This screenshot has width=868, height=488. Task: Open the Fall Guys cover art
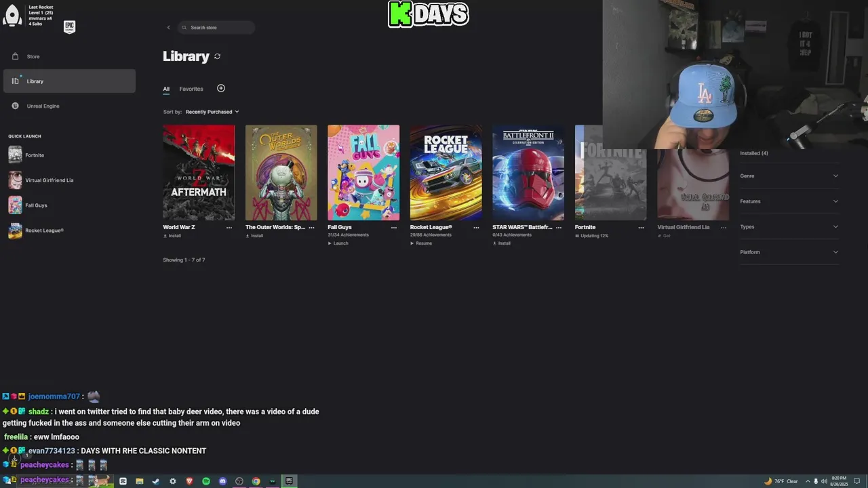363,172
